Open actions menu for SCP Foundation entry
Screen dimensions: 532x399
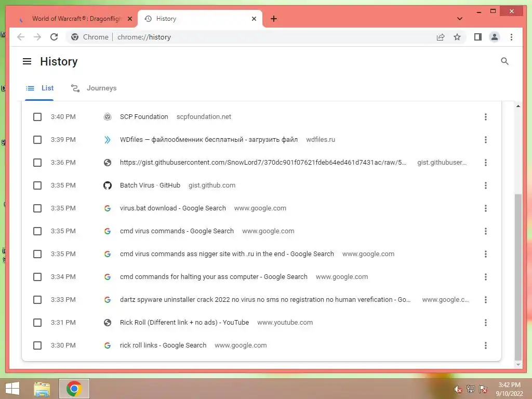coord(486,117)
